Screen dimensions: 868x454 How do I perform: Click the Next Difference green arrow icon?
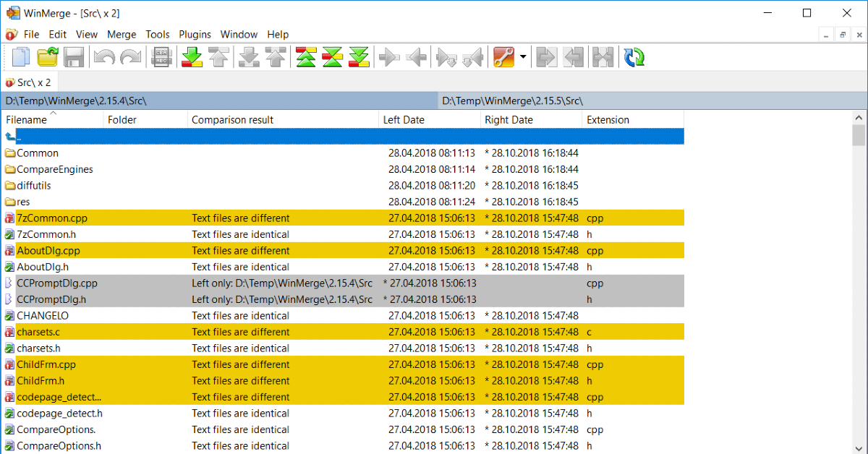point(192,58)
